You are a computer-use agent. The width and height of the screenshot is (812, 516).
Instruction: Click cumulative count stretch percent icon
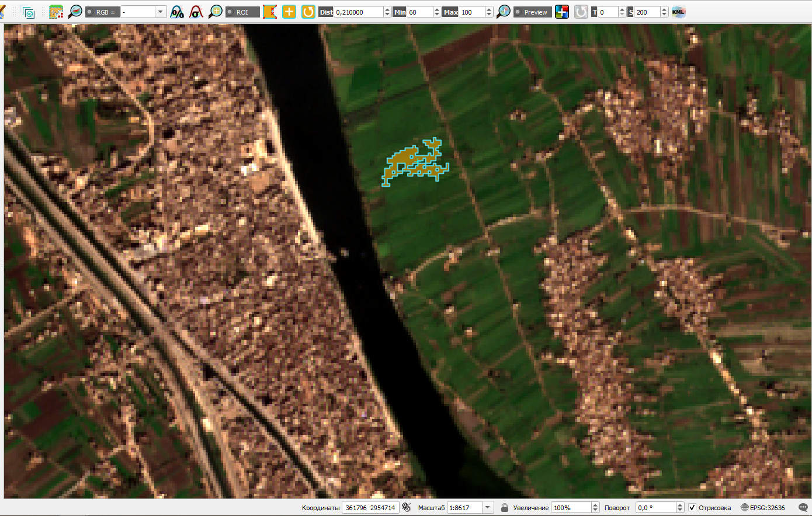[177, 12]
